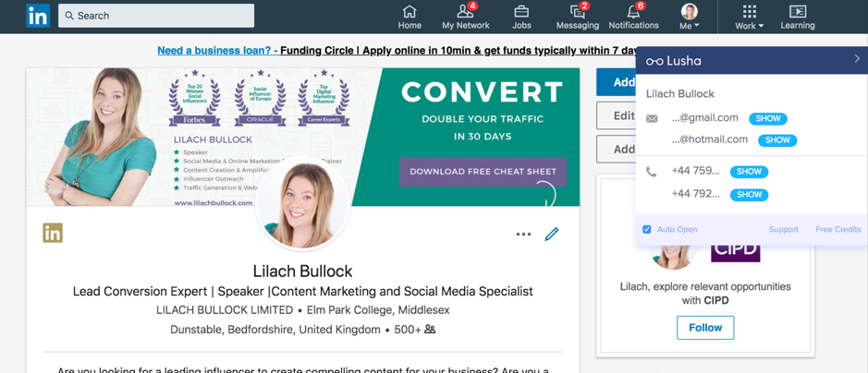Click the Forbes award badge in banner
The width and height of the screenshot is (868, 373).
point(194,99)
